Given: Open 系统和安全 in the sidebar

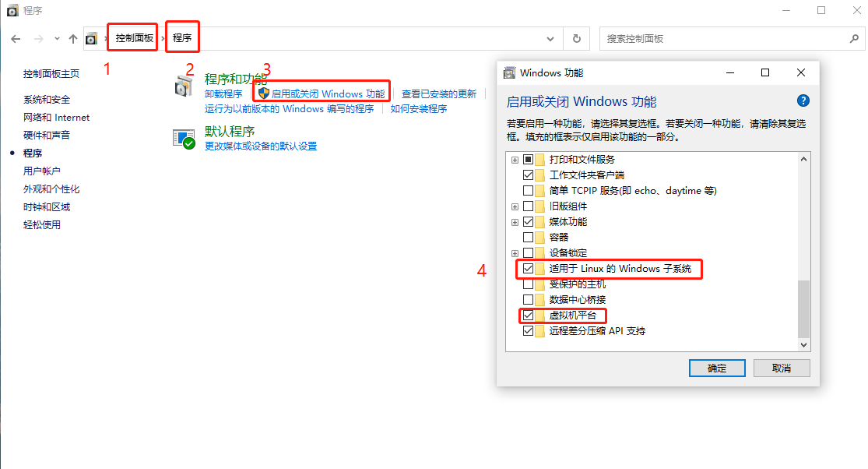Looking at the screenshot, I should (47, 100).
